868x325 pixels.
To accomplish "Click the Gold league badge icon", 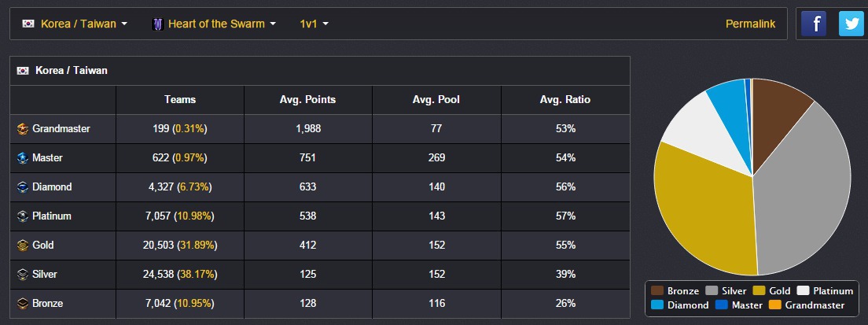I will pos(23,246).
